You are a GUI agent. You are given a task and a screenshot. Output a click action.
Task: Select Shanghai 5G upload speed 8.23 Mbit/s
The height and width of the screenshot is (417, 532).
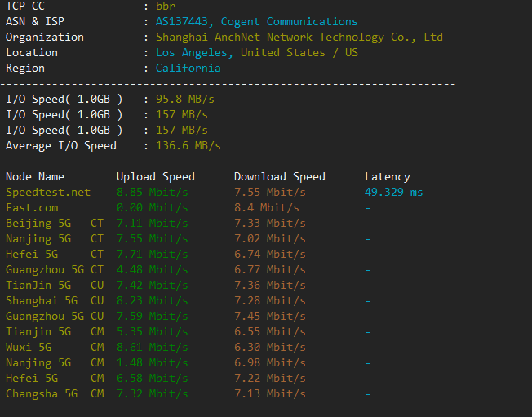point(152,301)
